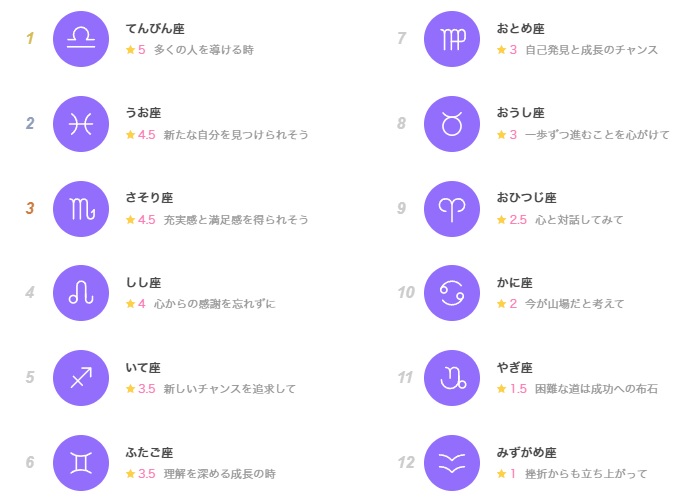Image resolution: width=680 pixels, height=502 pixels.
Task: Open the てんびん座 title link
Action: pyautogui.click(x=155, y=29)
